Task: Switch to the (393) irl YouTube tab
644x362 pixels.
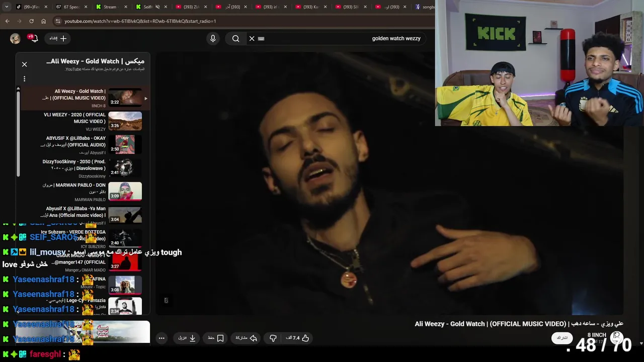Action: pyautogui.click(x=272, y=7)
